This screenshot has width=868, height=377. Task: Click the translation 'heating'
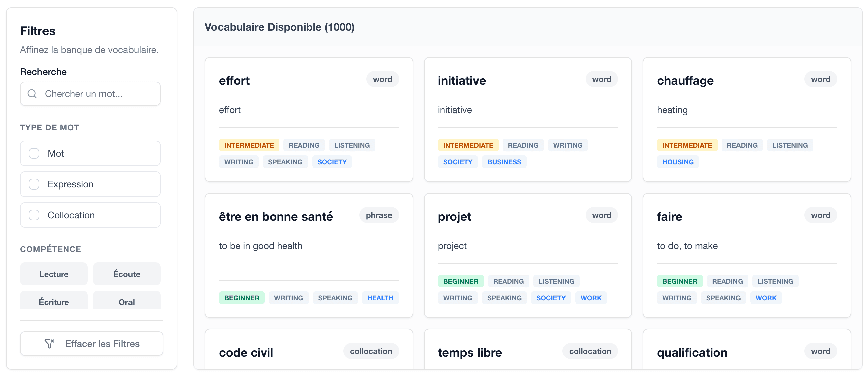[x=672, y=110]
